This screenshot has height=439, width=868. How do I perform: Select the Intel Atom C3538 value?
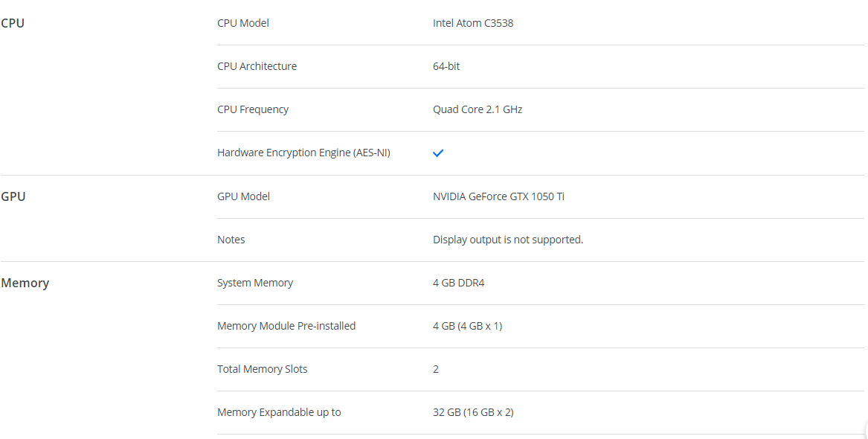point(473,23)
